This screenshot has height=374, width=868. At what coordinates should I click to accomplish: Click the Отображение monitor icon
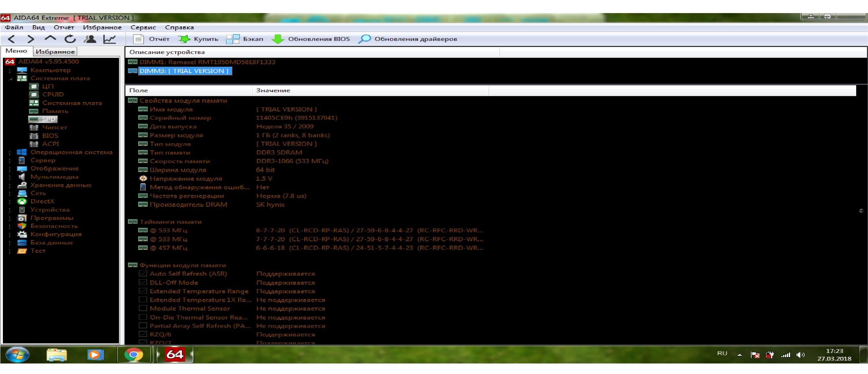22,169
